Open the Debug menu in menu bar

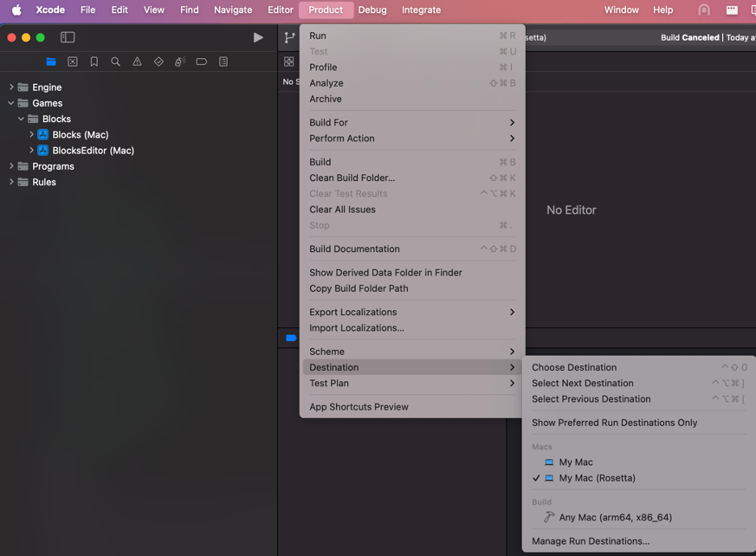click(372, 10)
